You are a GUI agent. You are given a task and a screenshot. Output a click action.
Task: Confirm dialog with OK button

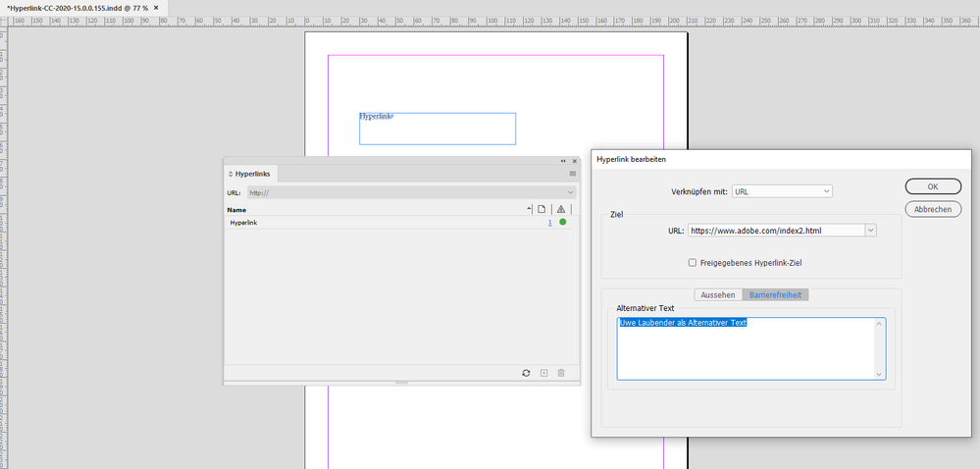click(933, 186)
